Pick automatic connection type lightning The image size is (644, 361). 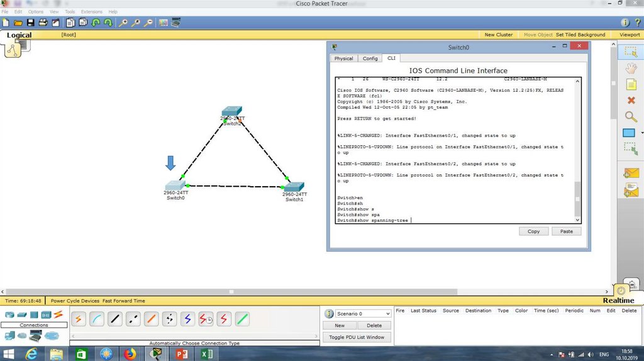(79, 319)
